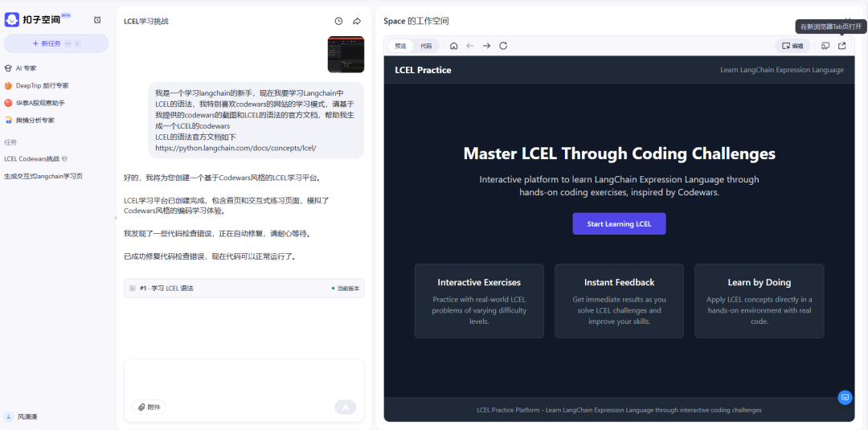Viewport: 868px width, 430px height.
Task: Click the uploaded codewars screenshot thumbnail
Action: coord(346,55)
